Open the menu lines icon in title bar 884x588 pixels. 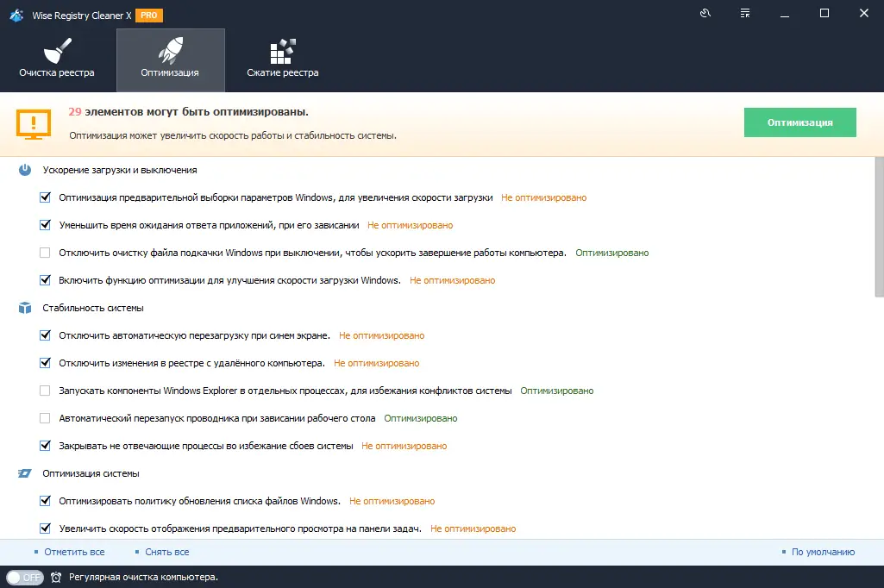(745, 13)
